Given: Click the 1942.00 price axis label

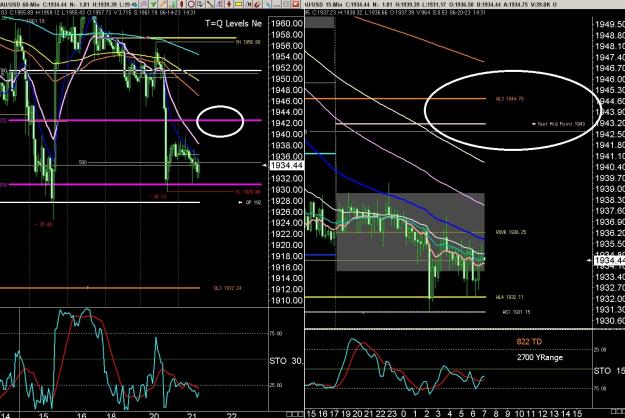Looking at the screenshot, I should [287, 123].
